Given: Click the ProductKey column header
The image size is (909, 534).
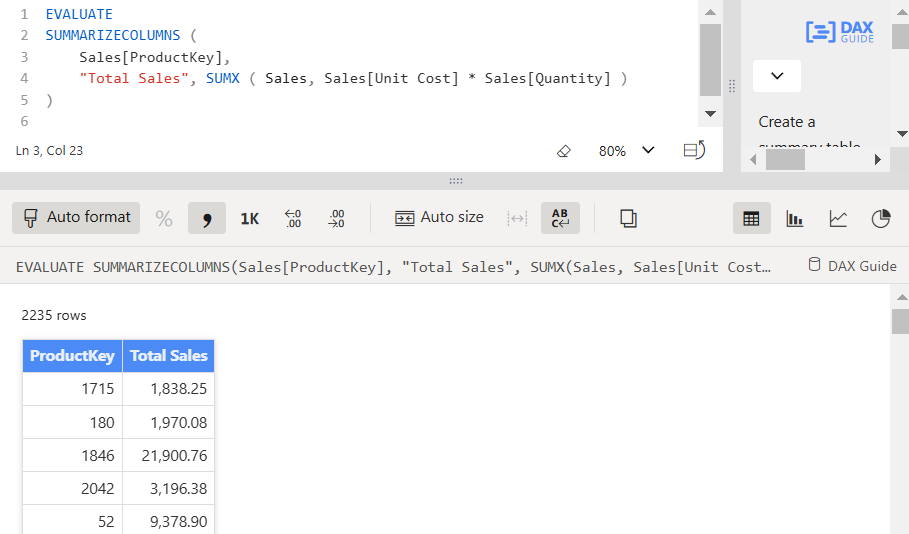Looking at the screenshot, I should pos(72,356).
